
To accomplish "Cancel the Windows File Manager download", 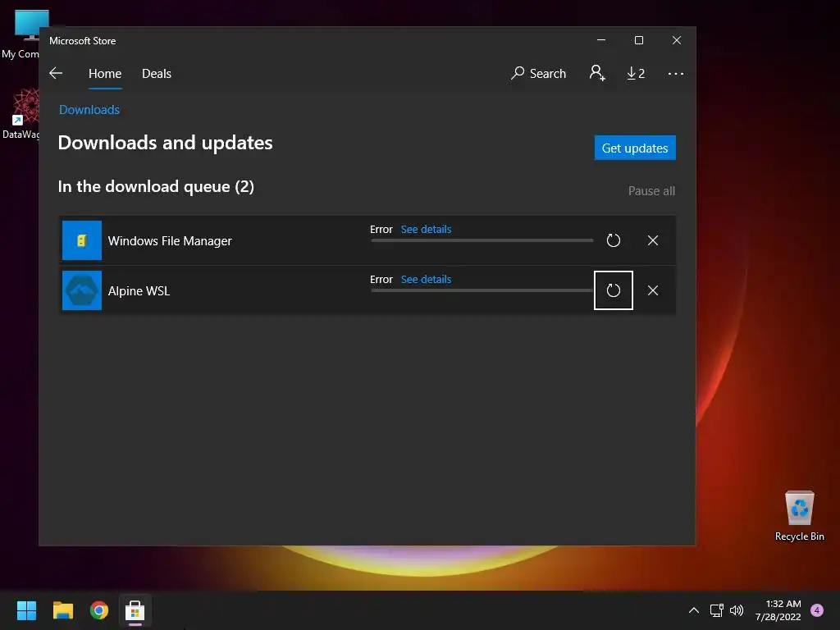I will pyautogui.click(x=652, y=240).
